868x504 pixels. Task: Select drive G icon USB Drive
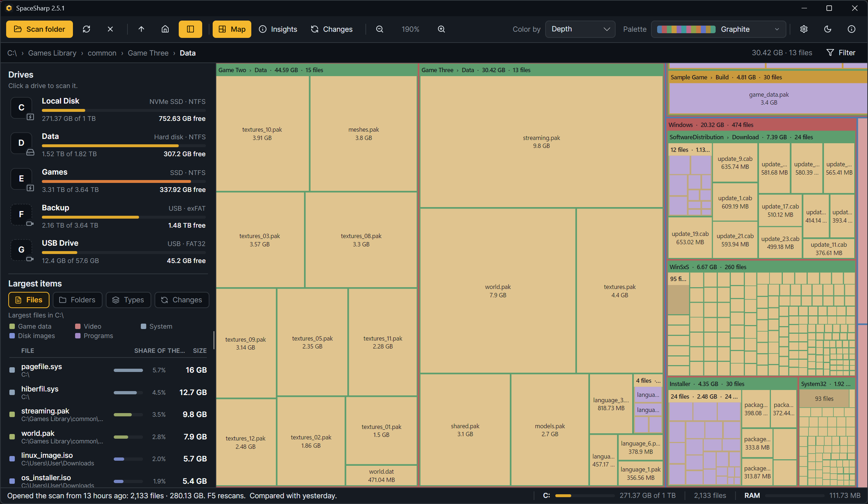(21, 250)
